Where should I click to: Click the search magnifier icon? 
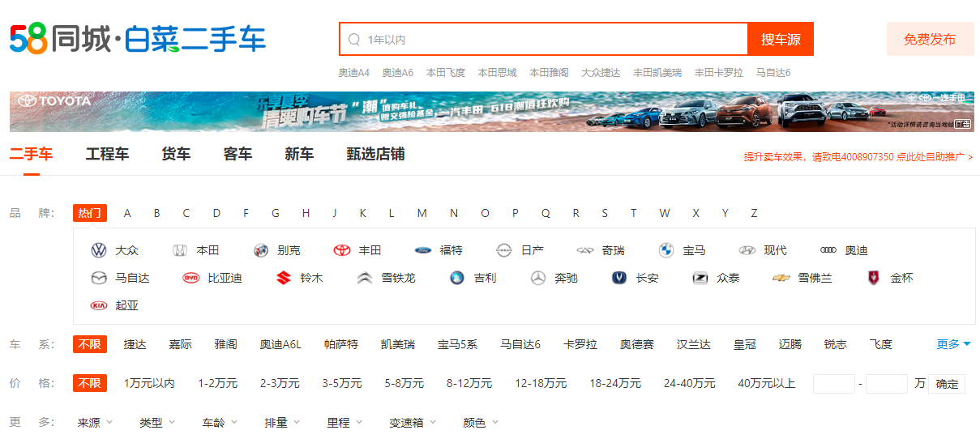[354, 39]
